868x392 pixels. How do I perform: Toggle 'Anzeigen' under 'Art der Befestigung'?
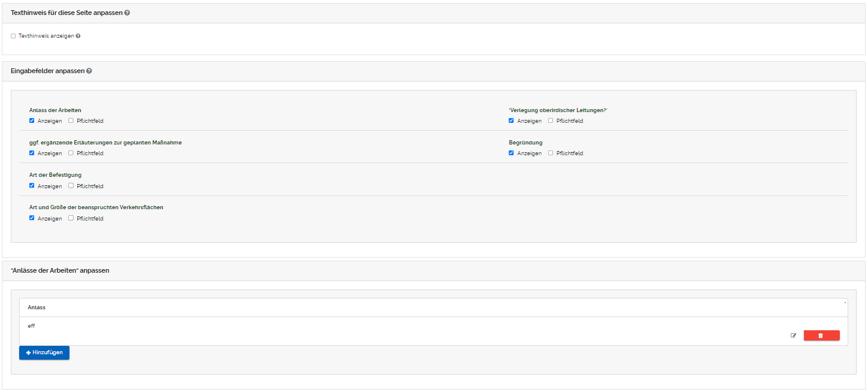coord(32,186)
